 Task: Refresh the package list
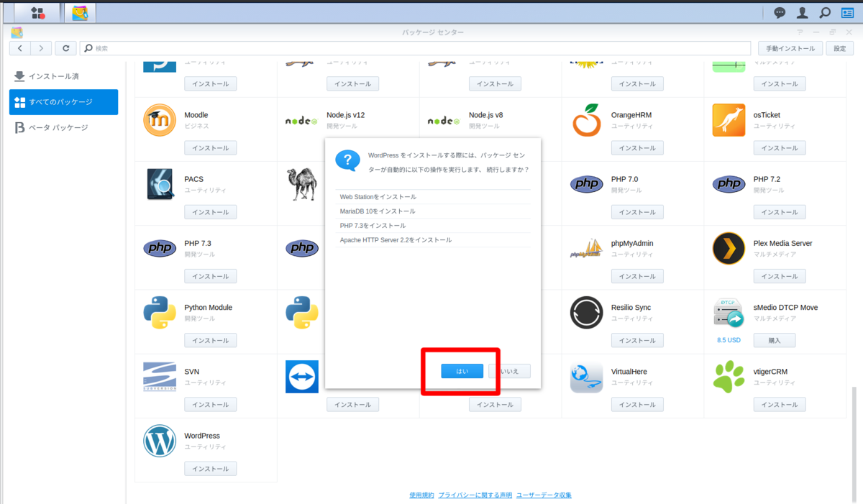[65, 48]
